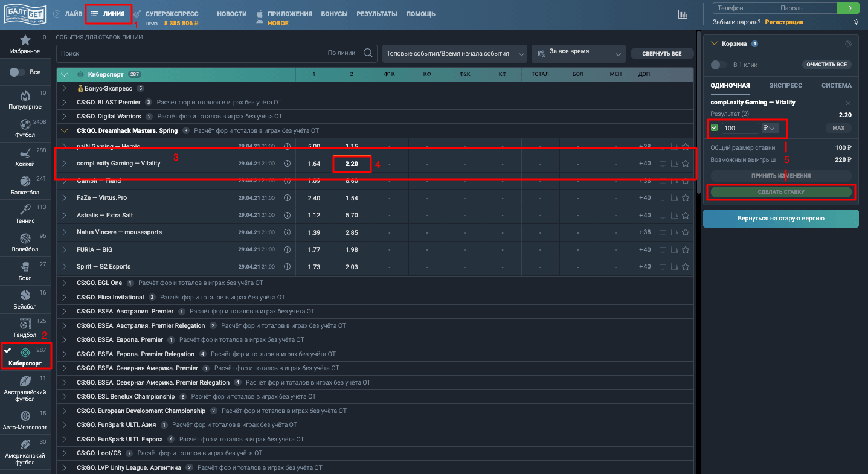Focus the Телефон login field
The width and height of the screenshot is (868, 474).
click(x=744, y=8)
